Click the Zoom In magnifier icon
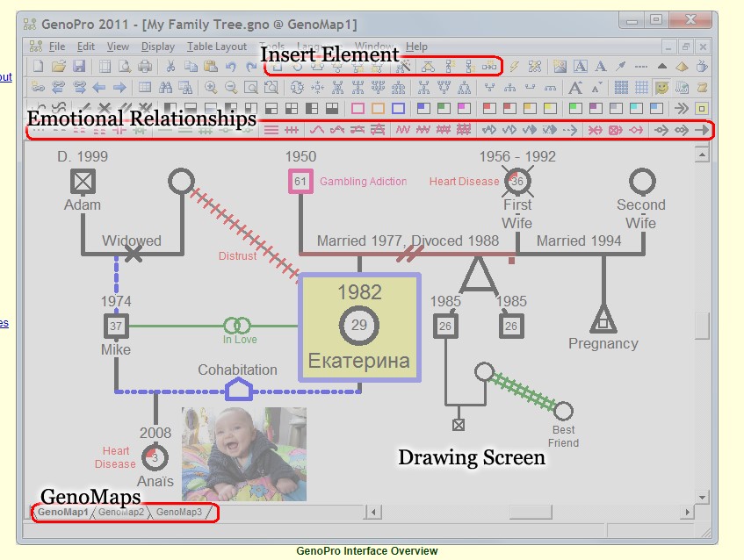744x560 pixels. click(211, 88)
